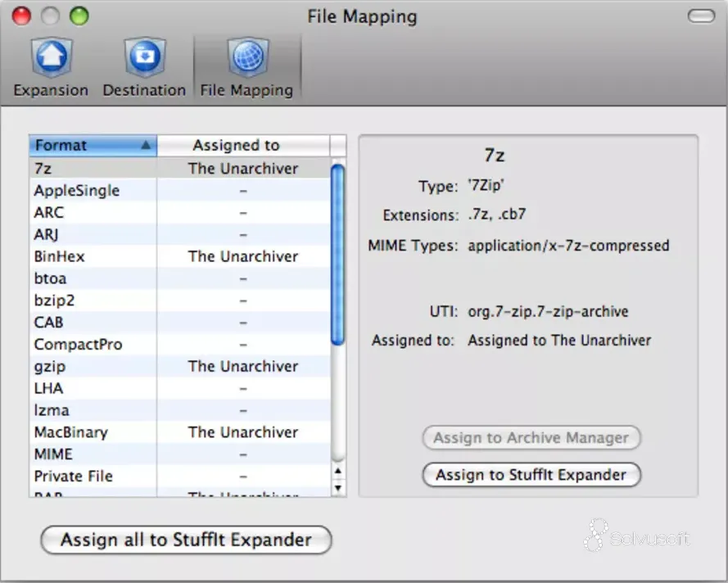Select the bzip2 format row
This screenshot has width=728, height=583.
[179, 301]
